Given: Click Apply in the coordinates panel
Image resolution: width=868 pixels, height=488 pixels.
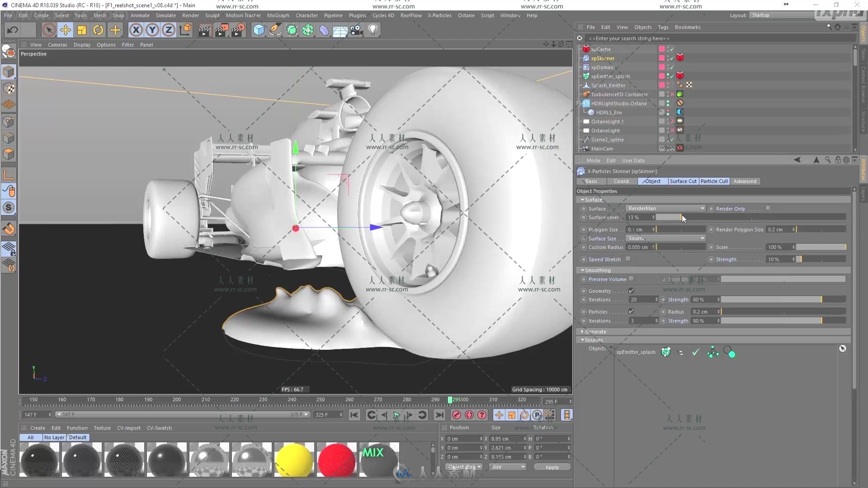Looking at the screenshot, I should click(552, 467).
